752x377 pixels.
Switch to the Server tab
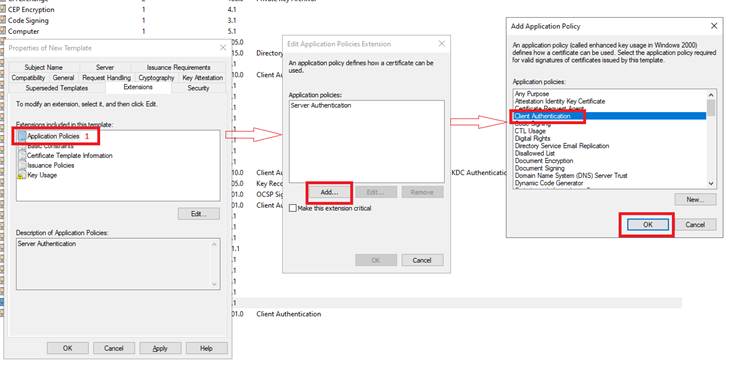coord(105,67)
